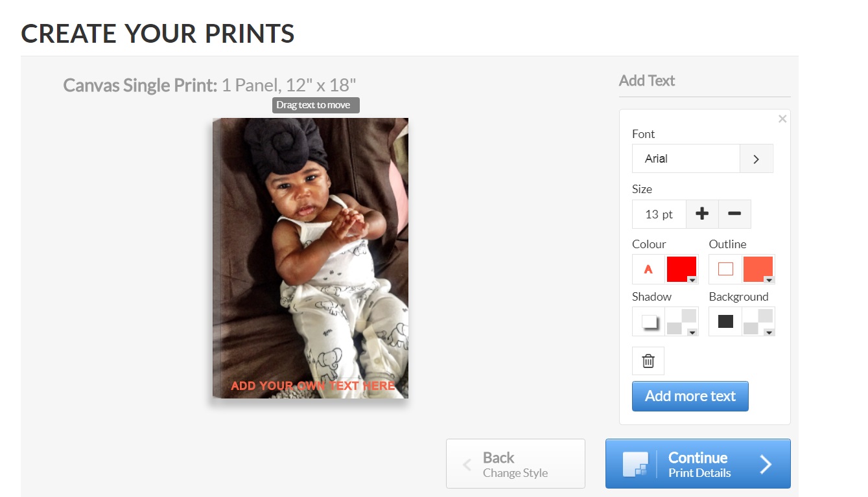Viewport: 868px width, 497px height.
Task: Expand the Background colour picker dropdown
Action: pyautogui.click(x=758, y=321)
